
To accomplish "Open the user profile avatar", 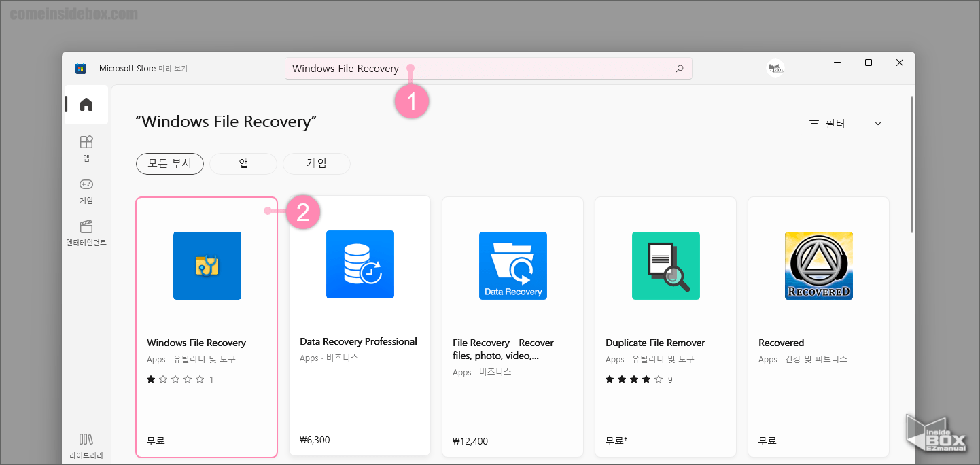I will click(x=775, y=68).
